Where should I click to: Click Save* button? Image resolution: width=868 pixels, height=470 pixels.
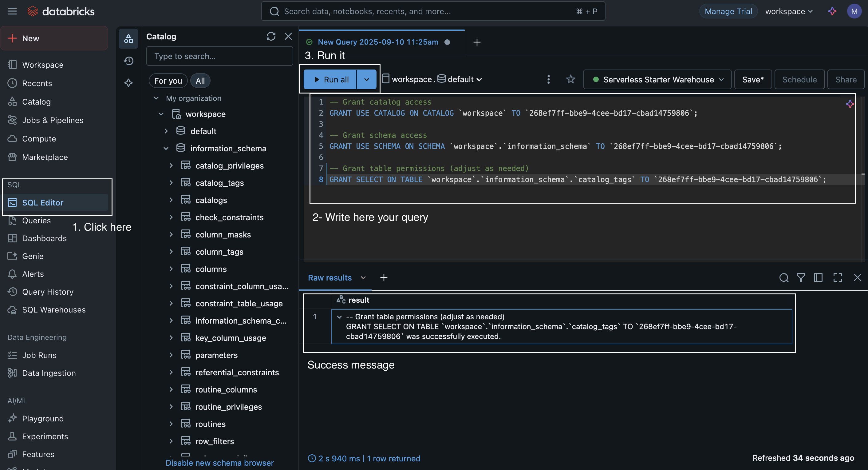coord(753,79)
